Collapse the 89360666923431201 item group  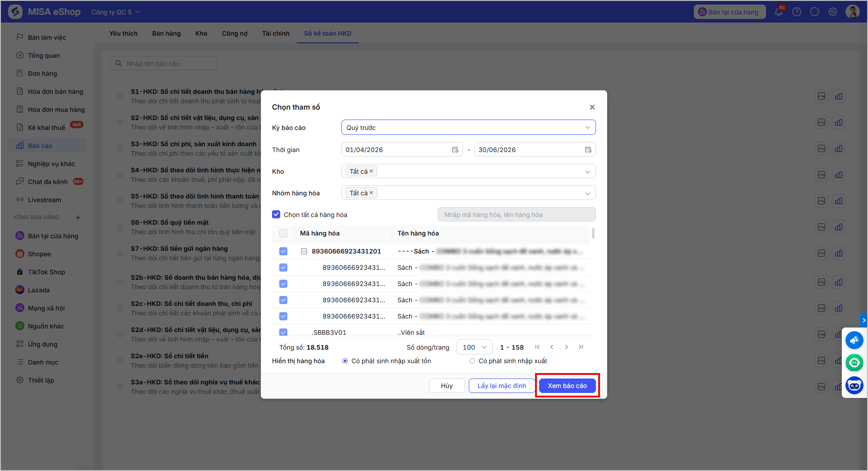pos(304,251)
